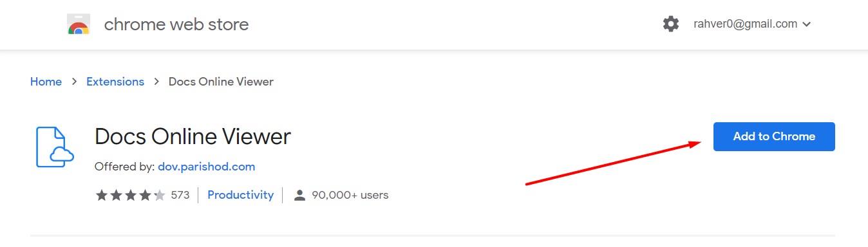The image size is (868, 247).
Task: Click the third rating star
Action: pos(130,195)
